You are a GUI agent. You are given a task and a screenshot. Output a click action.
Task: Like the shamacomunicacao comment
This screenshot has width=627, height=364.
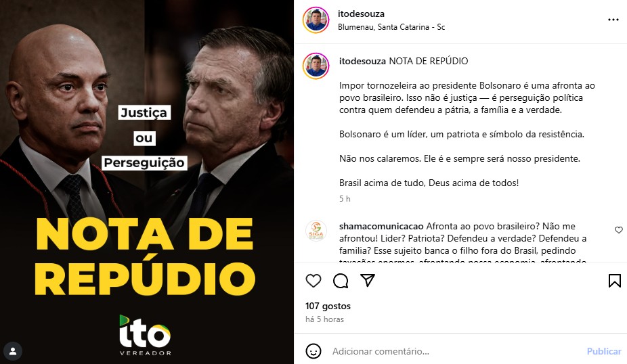(619, 230)
